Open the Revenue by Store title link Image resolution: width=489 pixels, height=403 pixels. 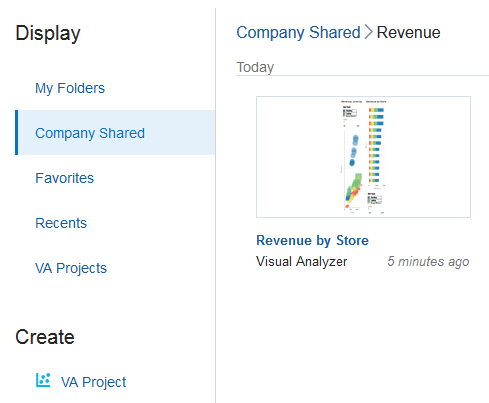(x=312, y=240)
